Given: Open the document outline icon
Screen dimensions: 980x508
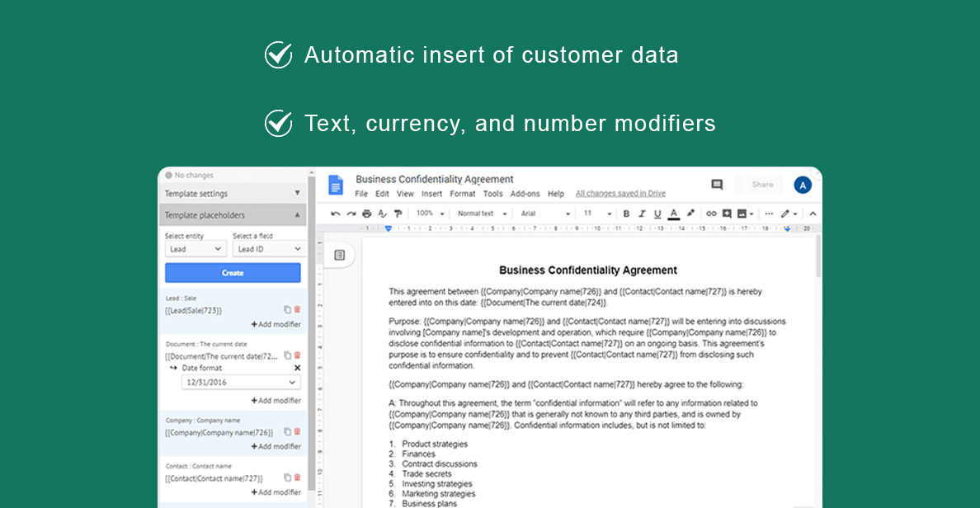Looking at the screenshot, I should tap(339, 256).
